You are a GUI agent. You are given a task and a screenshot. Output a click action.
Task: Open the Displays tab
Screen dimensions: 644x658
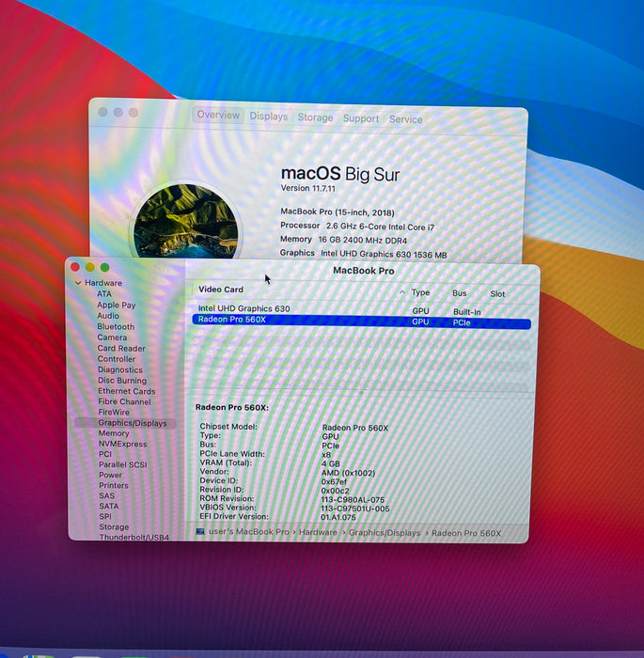269,117
